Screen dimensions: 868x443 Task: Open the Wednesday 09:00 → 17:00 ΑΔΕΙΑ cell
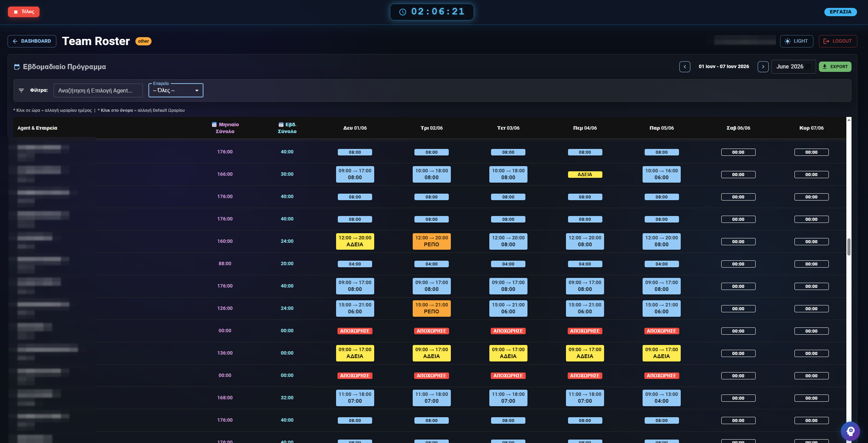pos(508,353)
